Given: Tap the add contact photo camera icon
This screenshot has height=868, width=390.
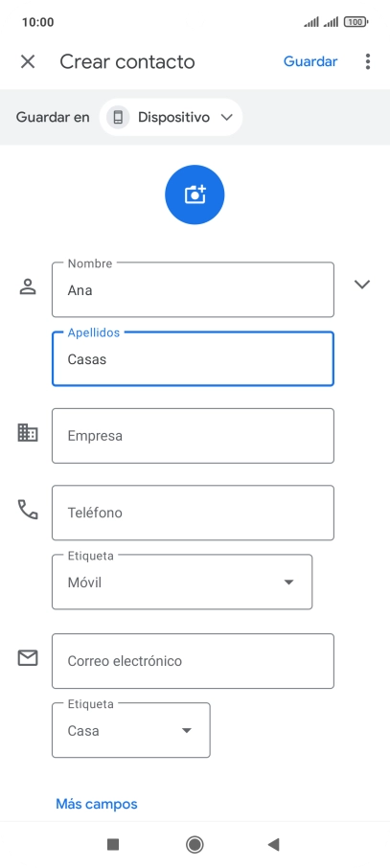Looking at the screenshot, I should click(x=195, y=194).
